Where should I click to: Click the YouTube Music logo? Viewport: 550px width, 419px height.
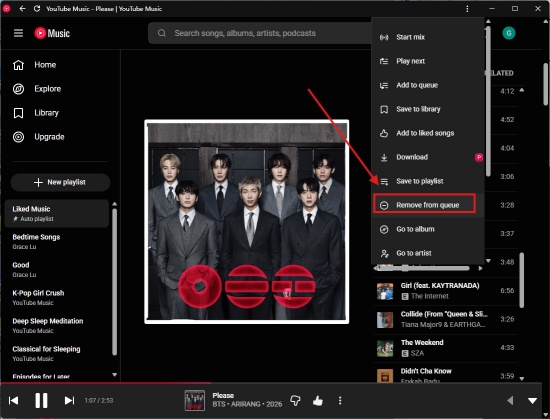tap(52, 33)
